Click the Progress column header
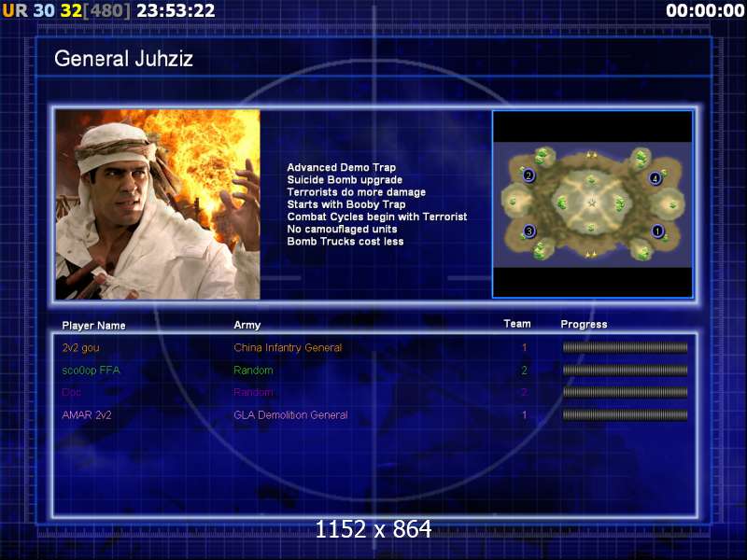The width and height of the screenshot is (747, 560). point(584,324)
